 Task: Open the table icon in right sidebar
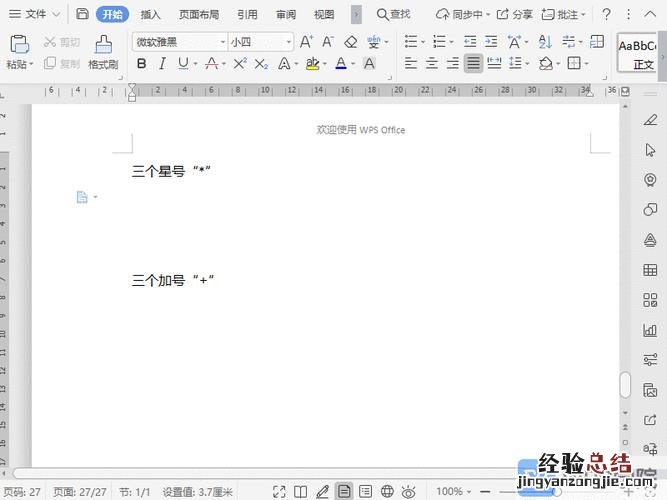(x=650, y=270)
